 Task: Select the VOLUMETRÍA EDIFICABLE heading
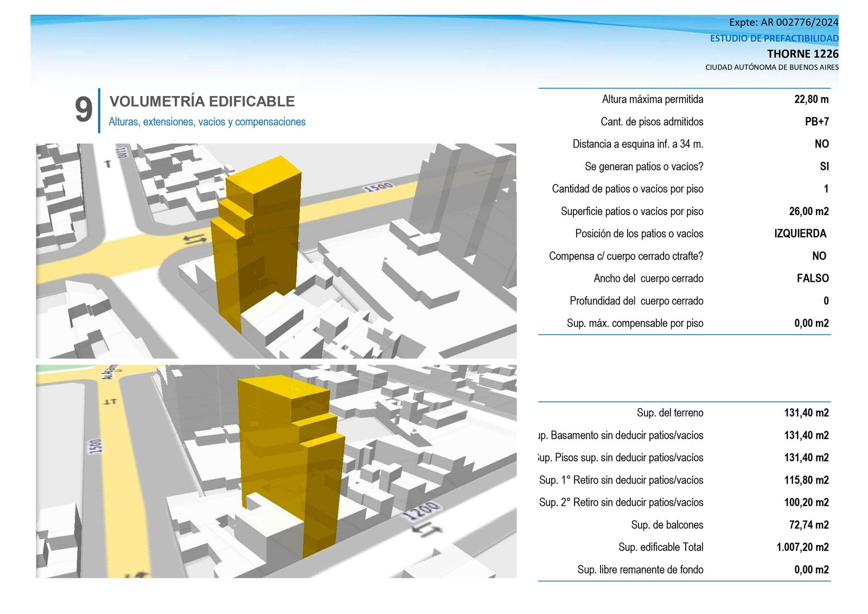click(x=202, y=102)
